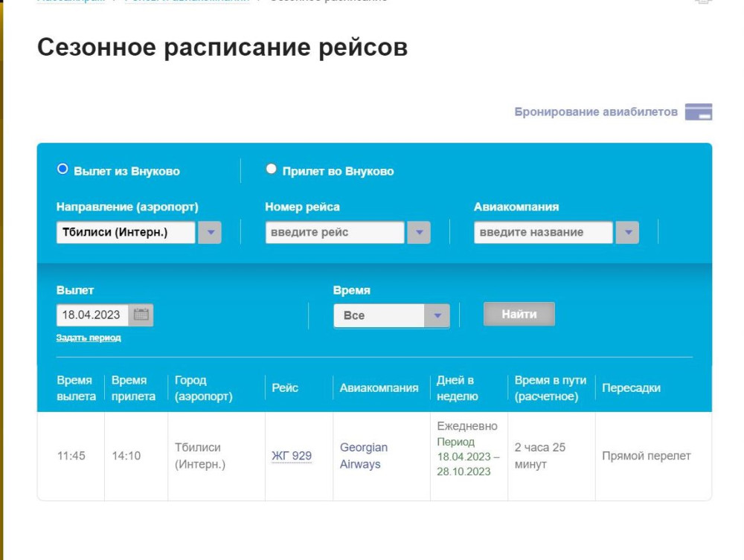744x560 pixels.
Task: Expand the 'Номер рейса' dropdown arrow
Action: [x=418, y=233]
